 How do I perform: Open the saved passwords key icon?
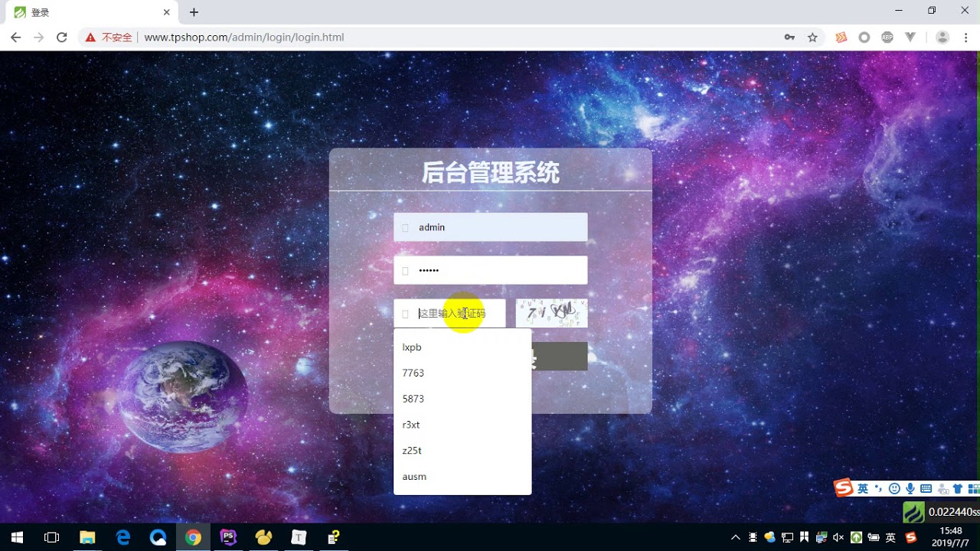(x=789, y=37)
